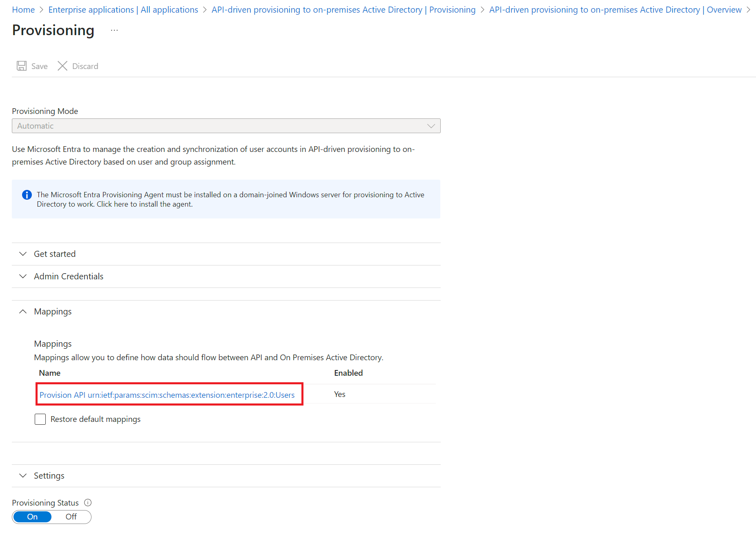This screenshot has height=535, width=756.
Task: Go to Home breadcrumb
Action: click(x=23, y=10)
